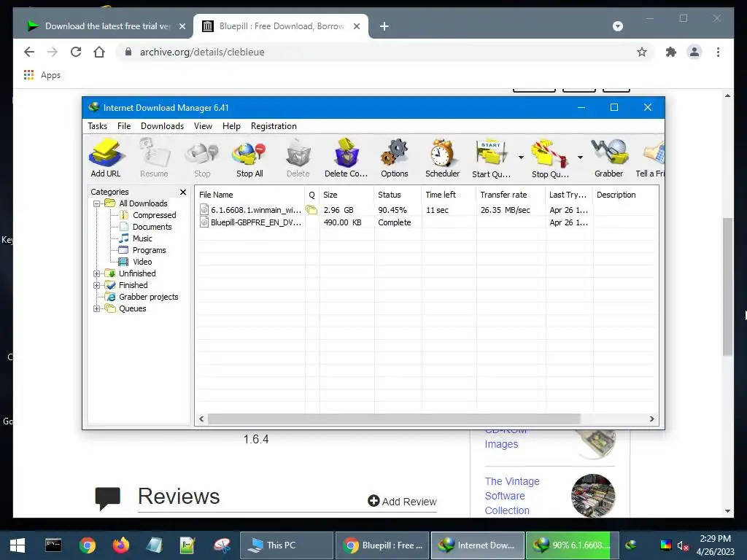Screen dimensions: 747x560
Task: Open The Vintage Software Collection link
Action: tap(511, 496)
